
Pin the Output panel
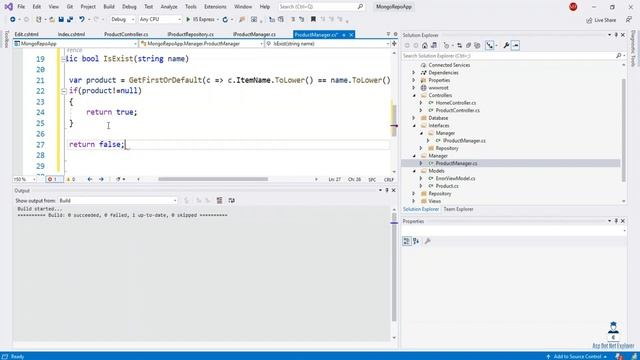387,190
